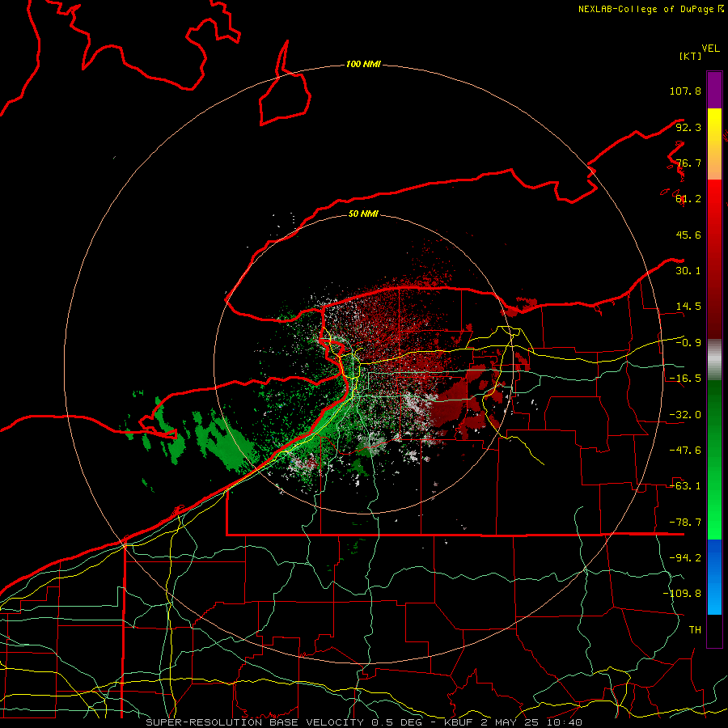Screen dimensions: 728x728
Task: Click the 61.2 velocity scale value
Action: tap(688, 199)
